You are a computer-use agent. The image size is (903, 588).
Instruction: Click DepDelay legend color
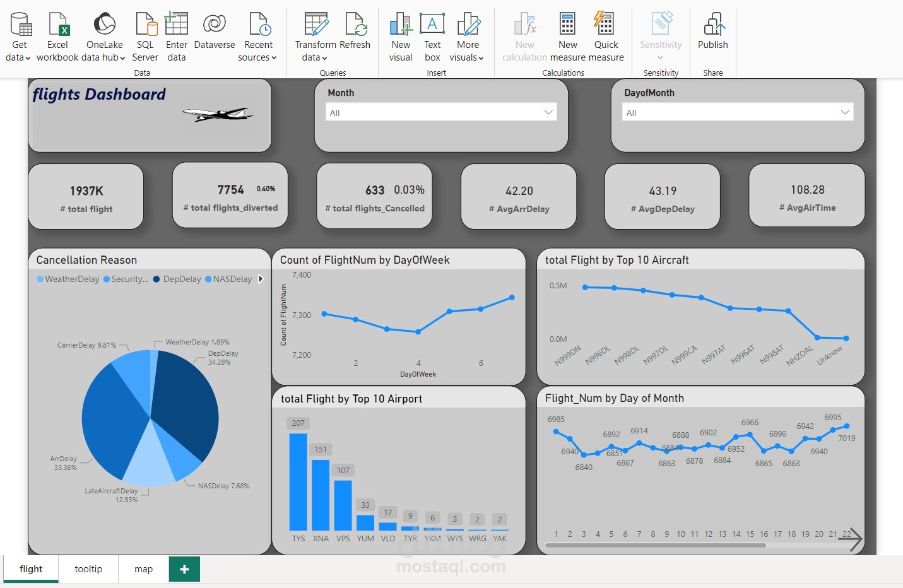point(156,279)
